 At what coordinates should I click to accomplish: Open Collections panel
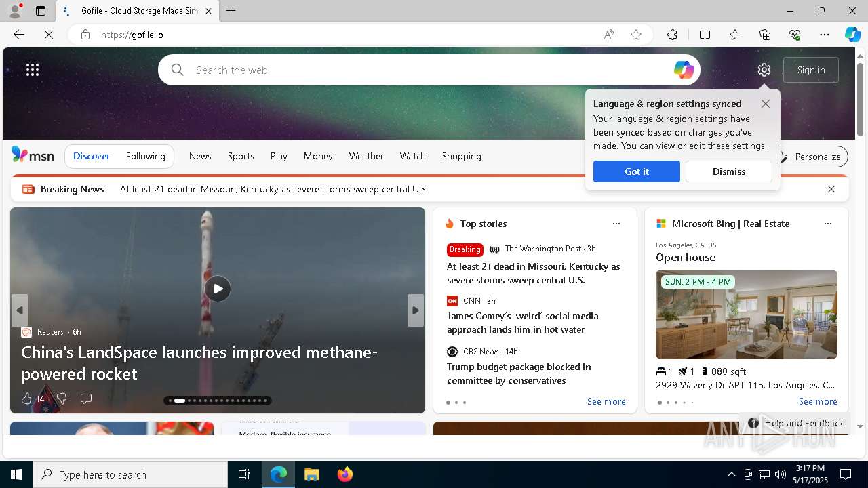click(765, 35)
